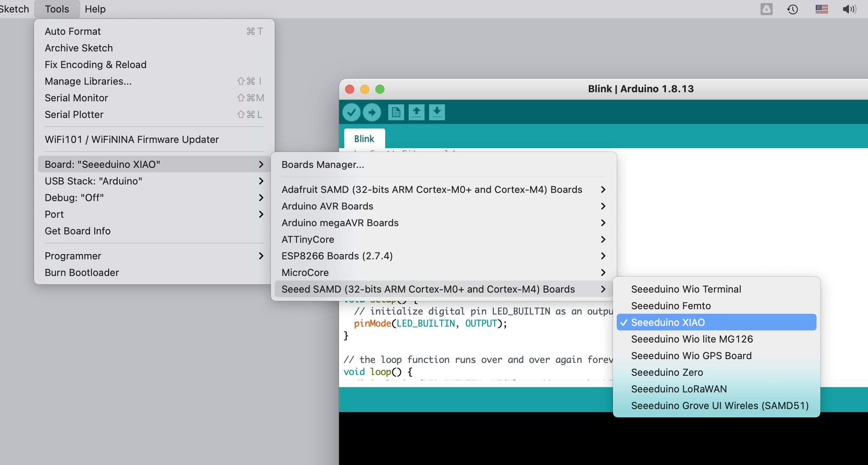Click the black console output area

point(603,439)
